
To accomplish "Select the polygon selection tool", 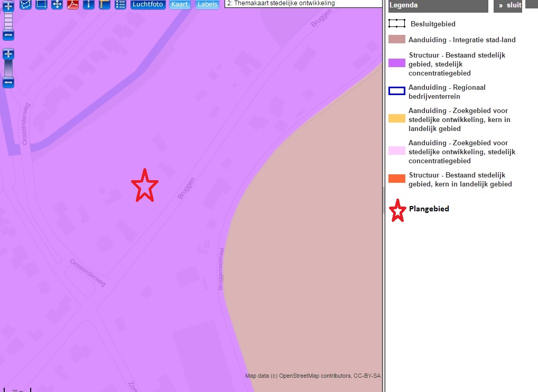I will pyautogui.click(x=25, y=4).
